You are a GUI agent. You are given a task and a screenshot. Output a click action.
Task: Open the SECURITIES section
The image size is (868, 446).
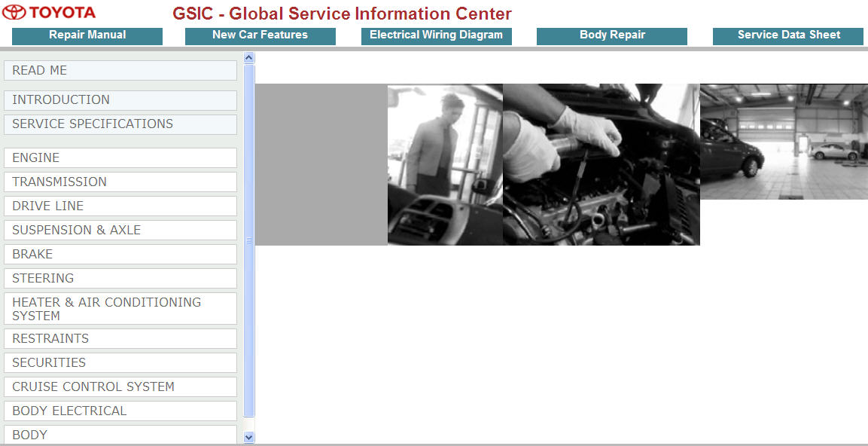(120, 362)
